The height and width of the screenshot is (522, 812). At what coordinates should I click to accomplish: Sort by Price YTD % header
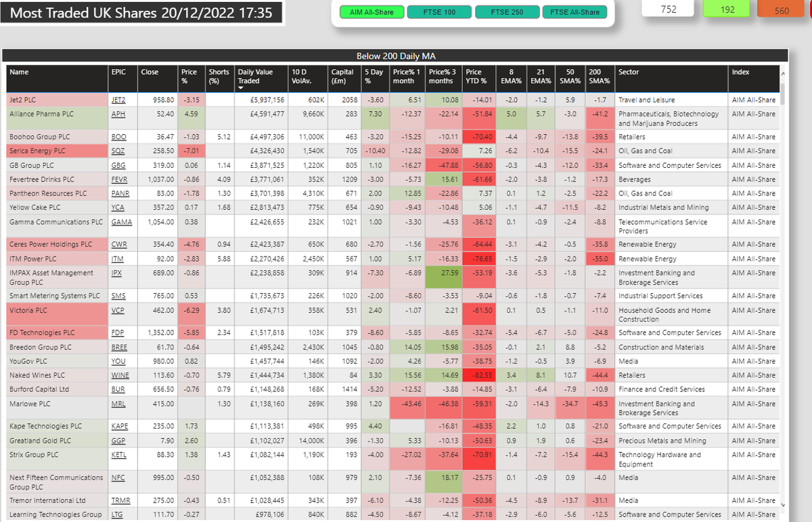pyautogui.click(x=479, y=80)
